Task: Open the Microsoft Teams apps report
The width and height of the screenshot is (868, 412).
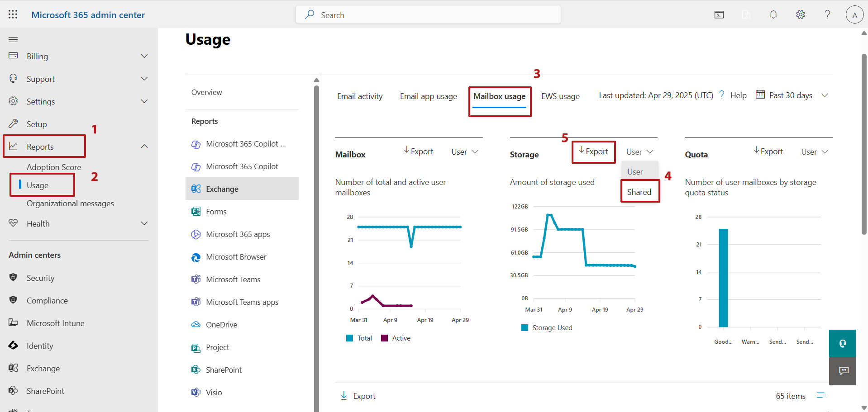Action: point(242,302)
